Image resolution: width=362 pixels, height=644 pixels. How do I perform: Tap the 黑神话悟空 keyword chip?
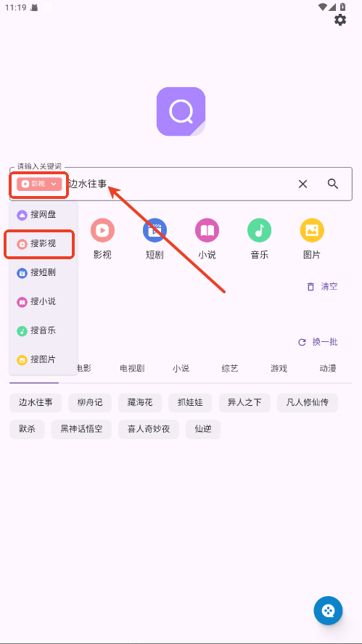tap(81, 429)
